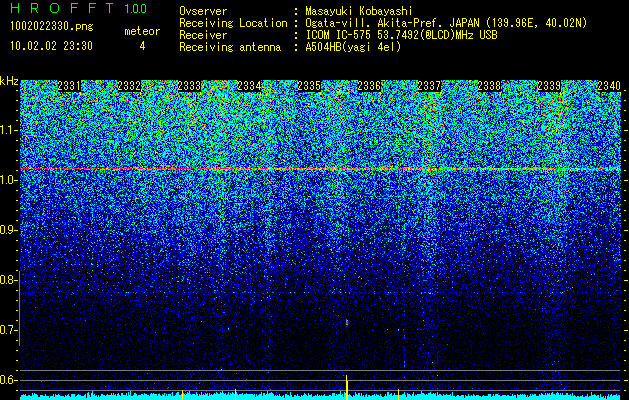This screenshot has height=400, width=629.
Task: Click the 1.1 kHz axis tick label
Action: tap(7, 130)
